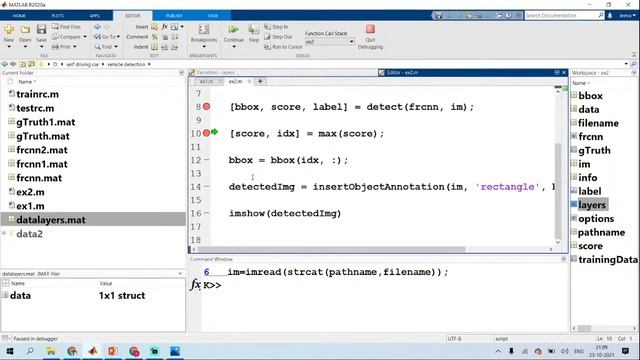Switch to the ex1.m editor tab
This screenshot has height=360, width=640.
click(206, 81)
